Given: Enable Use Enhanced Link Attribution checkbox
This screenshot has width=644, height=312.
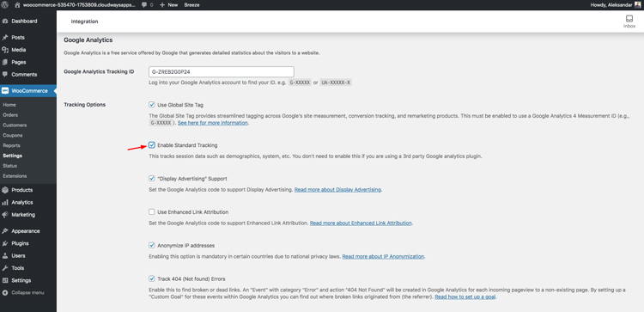Looking at the screenshot, I should click(x=151, y=212).
